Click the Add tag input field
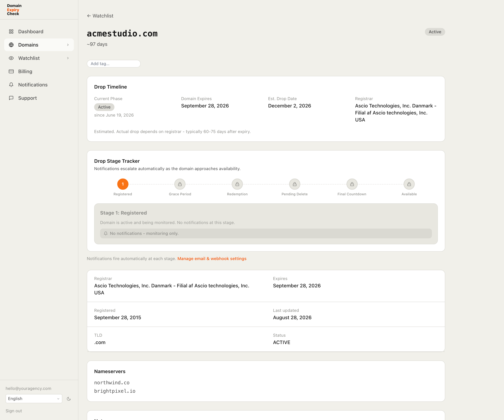504x420 pixels. (x=114, y=64)
